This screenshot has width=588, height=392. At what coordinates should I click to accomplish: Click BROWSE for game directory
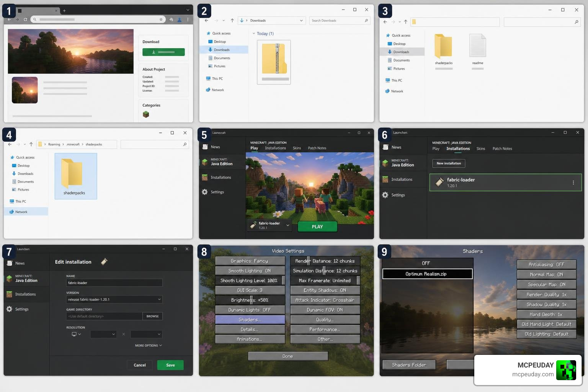(x=152, y=316)
